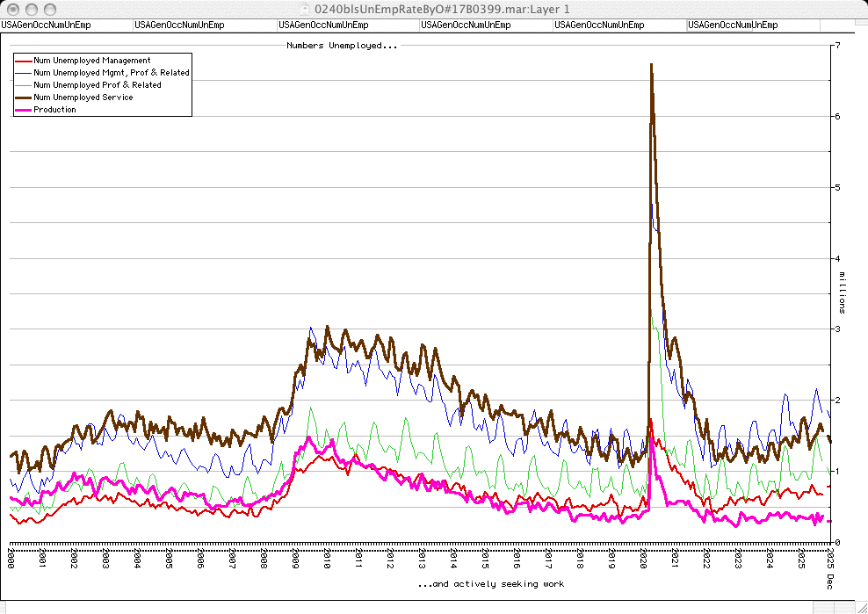Image resolution: width=868 pixels, height=614 pixels.
Task: Click the vertical 'millions' axis label
Action: (x=841, y=293)
